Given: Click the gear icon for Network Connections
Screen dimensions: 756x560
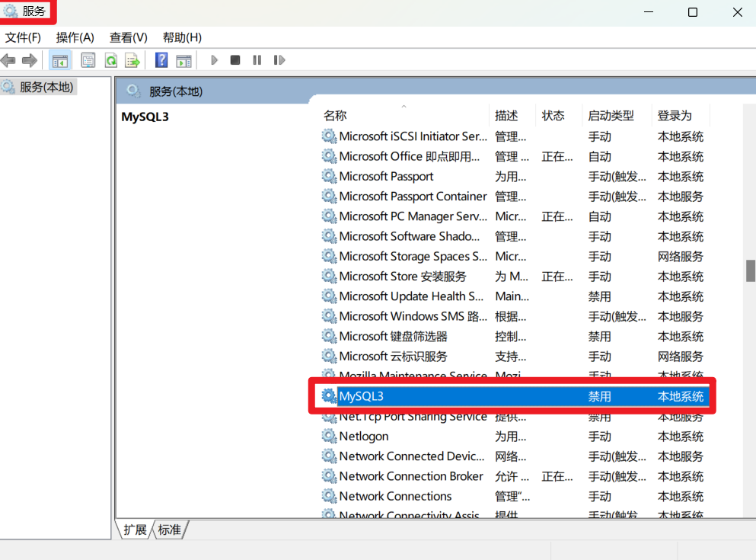Looking at the screenshot, I should [330, 496].
